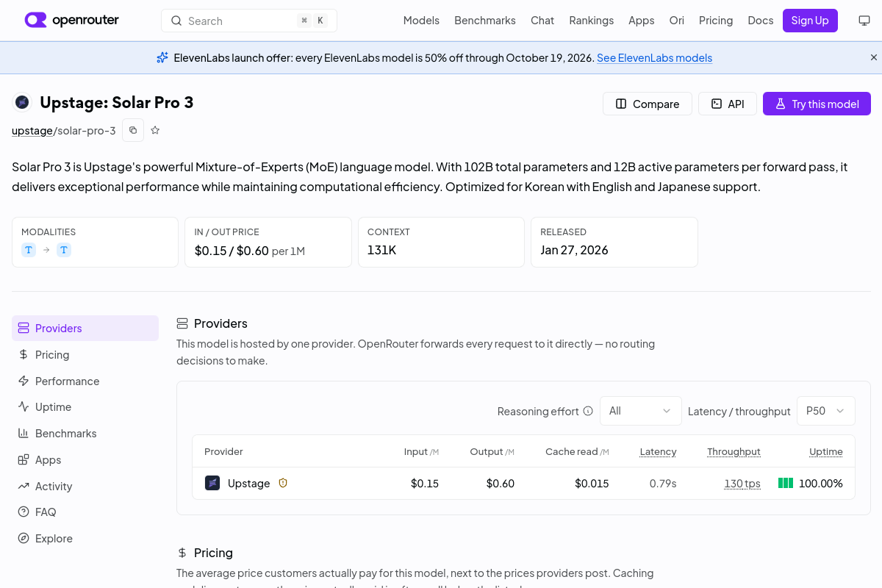
Task: Open the Compare button
Action: (648, 104)
